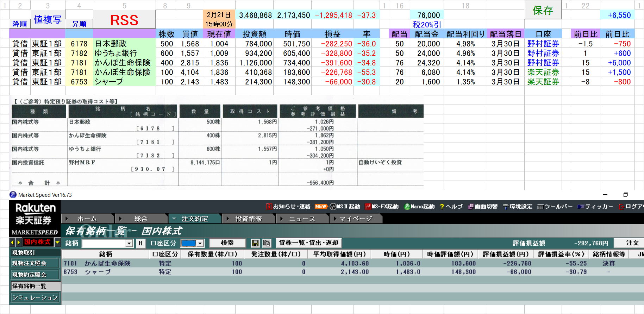Click the H history button
Viewport: 644px width, 314px height.
[x=140, y=243]
